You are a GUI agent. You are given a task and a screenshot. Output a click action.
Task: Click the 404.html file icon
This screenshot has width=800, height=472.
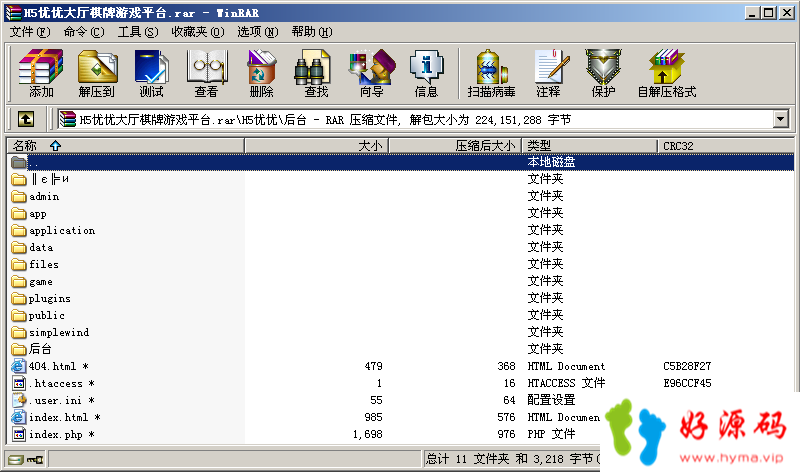click(x=19, y=366)
